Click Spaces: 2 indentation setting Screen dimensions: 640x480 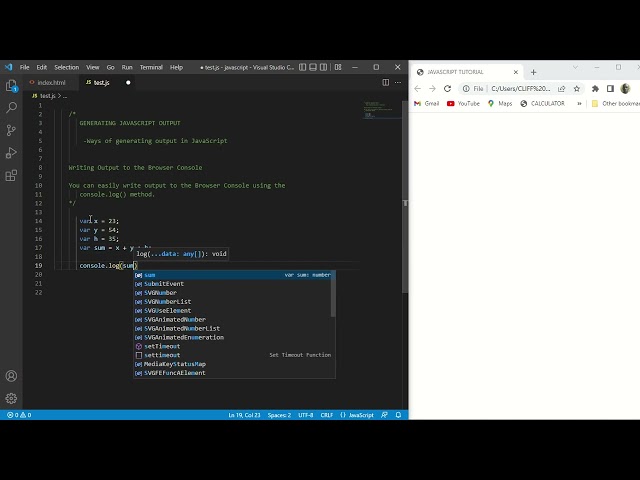pyautogui.click(x=279, y=415)
